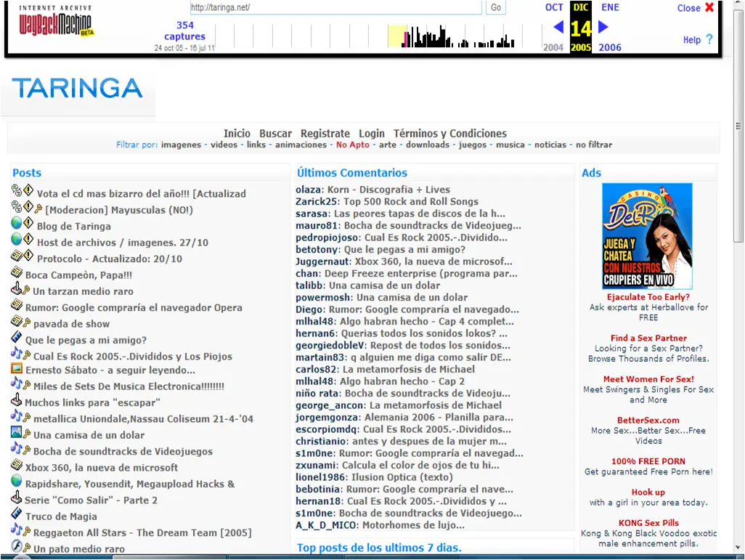
Task: Open the Buscar menu item
Action: pos(276,134)
